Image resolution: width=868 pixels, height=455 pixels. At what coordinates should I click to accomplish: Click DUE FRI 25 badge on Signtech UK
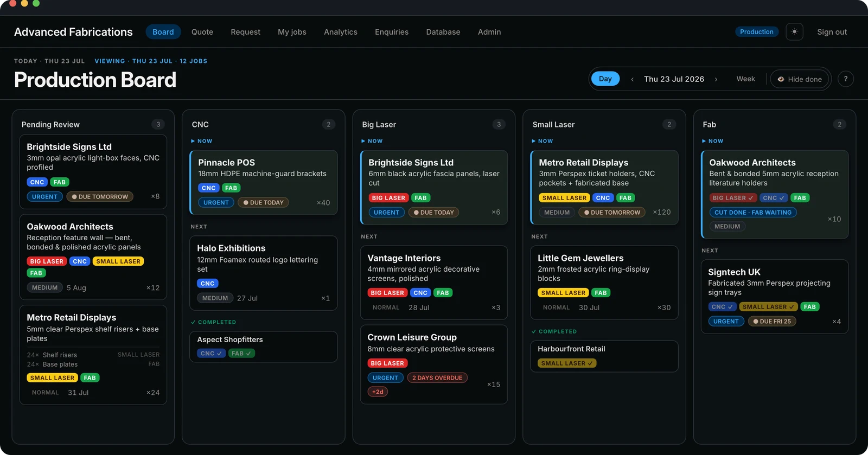(772, 322)
